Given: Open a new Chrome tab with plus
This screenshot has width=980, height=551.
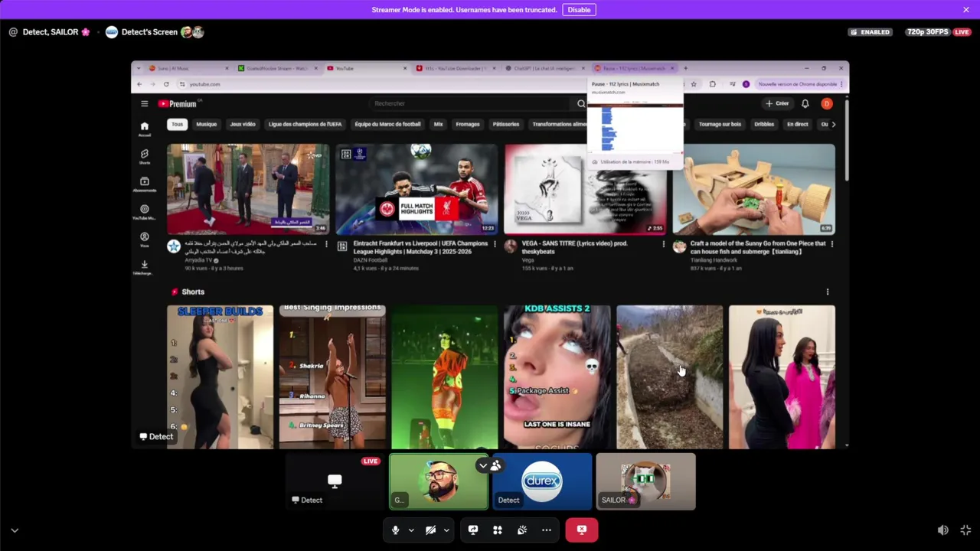Looking at the screenshot, I should (x=685, y=68).
